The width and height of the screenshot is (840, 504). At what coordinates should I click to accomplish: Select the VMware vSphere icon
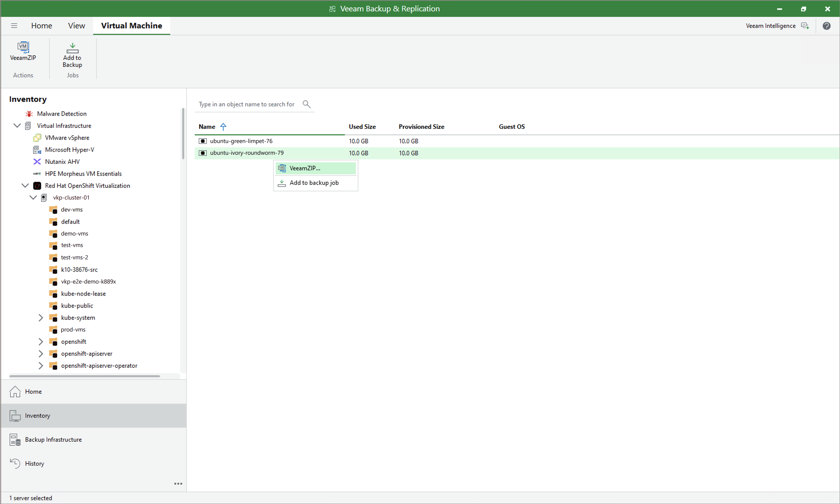coord(37,138)
